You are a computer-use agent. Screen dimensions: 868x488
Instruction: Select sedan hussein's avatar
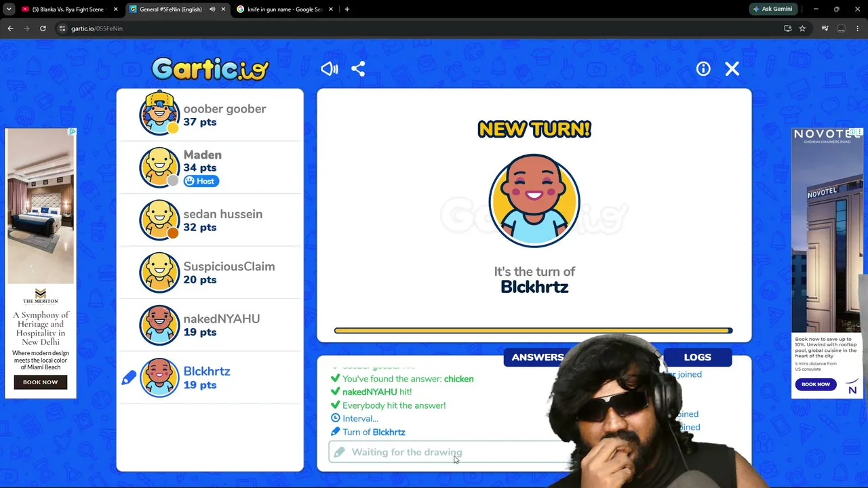(159, 220)
